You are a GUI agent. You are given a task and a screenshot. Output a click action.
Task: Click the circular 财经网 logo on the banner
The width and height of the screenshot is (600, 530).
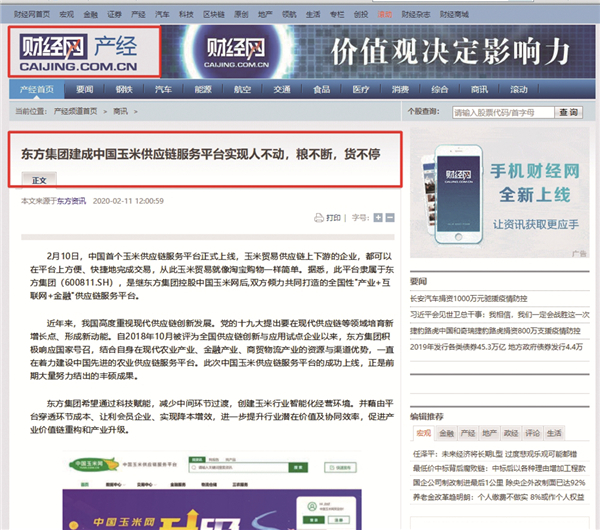236,52
